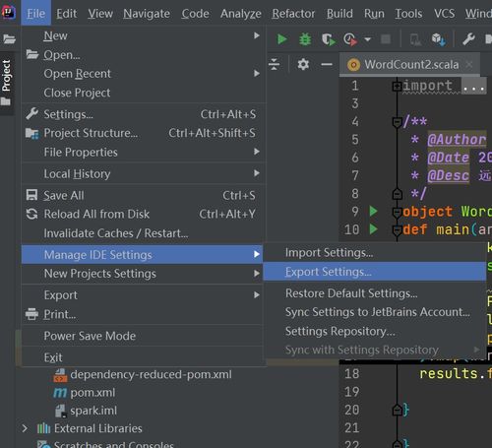
Task: Expand New Projects Settings submenu
Action: tap(143, 274)
